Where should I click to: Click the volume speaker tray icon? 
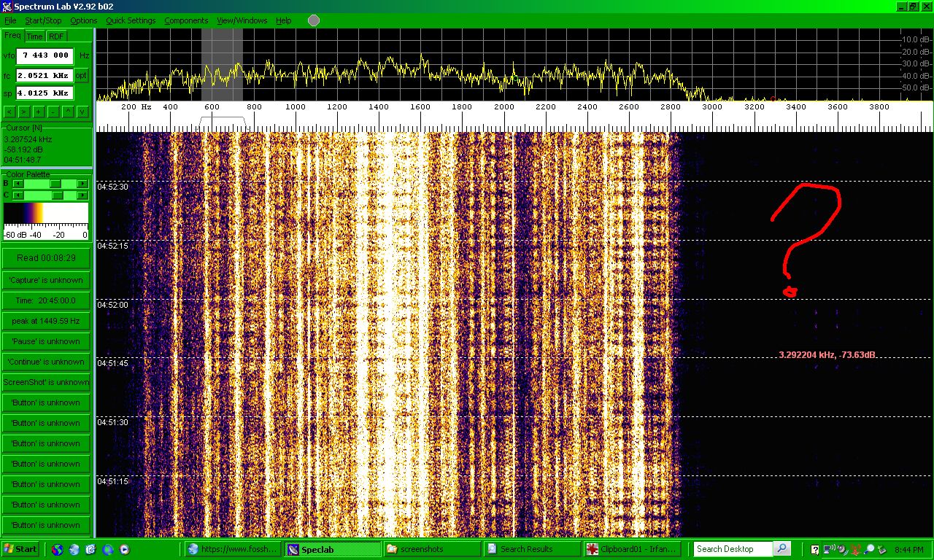tap(841, 549)
